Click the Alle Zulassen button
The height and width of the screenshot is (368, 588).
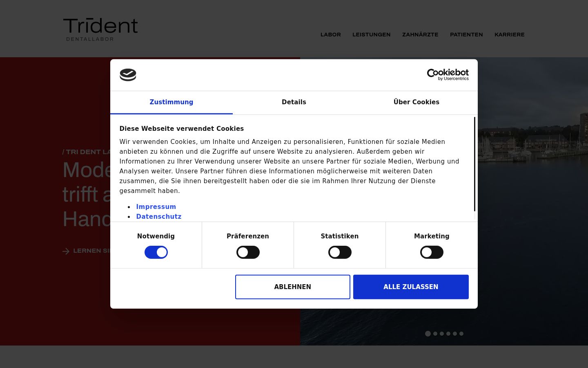click(x=411, y=287)
